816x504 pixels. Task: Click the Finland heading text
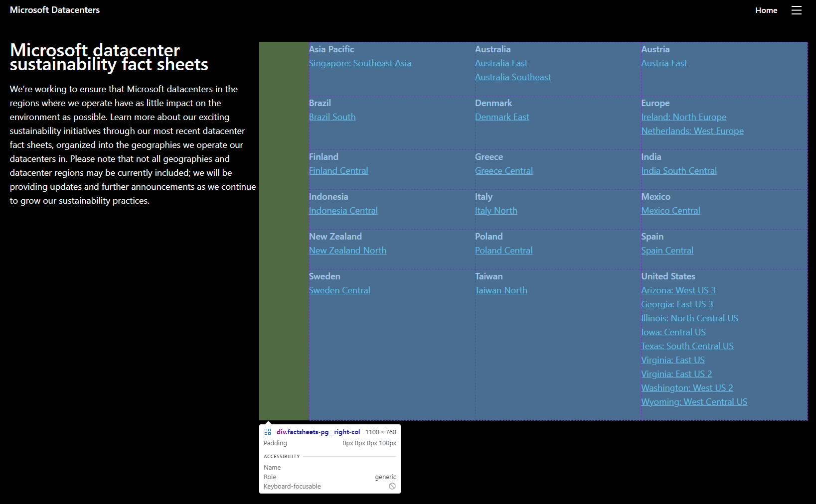pyautogui.click(x=324, y=157)
